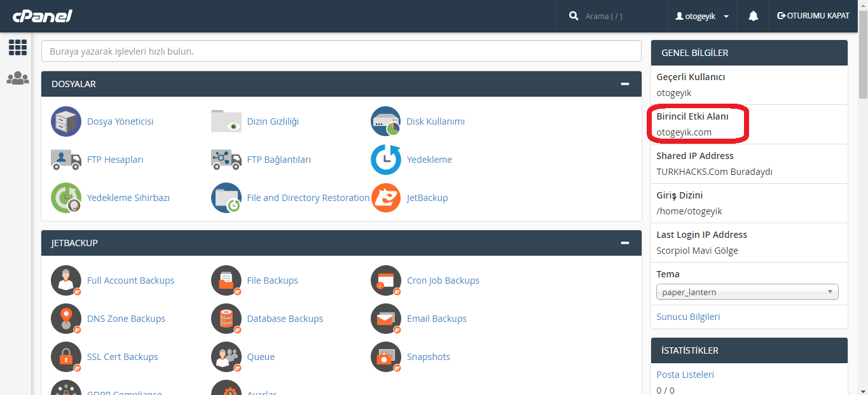Image resolution: width=868 pixels, height=395 pixels.
Task: Click the Dosya Yöneticisi text link
Action: pos(120,121)
